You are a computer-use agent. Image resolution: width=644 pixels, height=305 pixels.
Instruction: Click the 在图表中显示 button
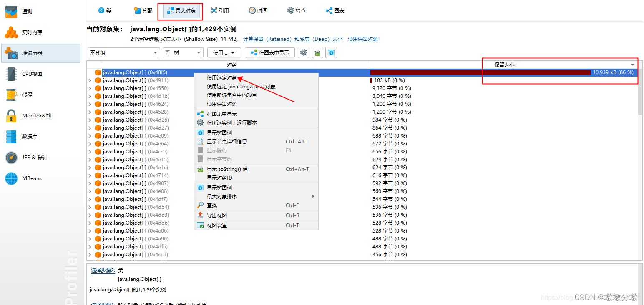[x=269, y=52]
